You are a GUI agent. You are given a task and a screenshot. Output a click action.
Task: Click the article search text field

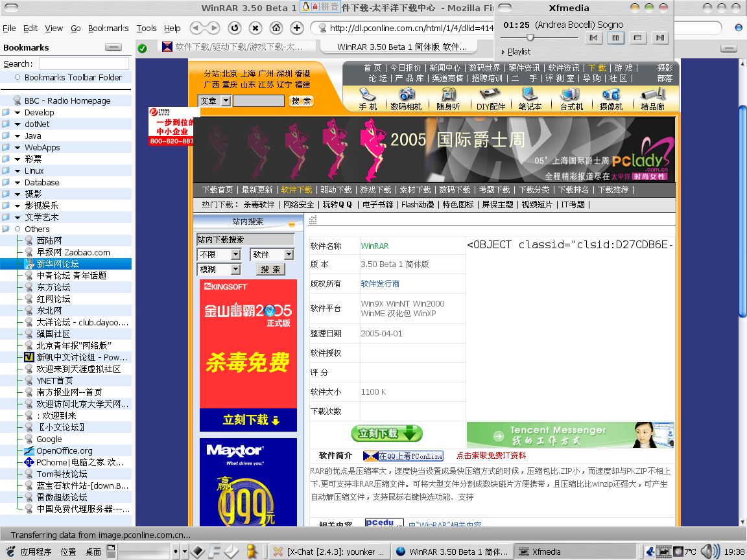tap(258, 101)
